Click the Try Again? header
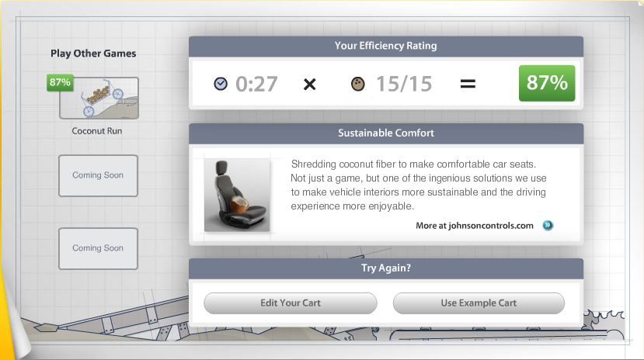Image resolution: width=644 pixels, height=360 pixels. 386,268
